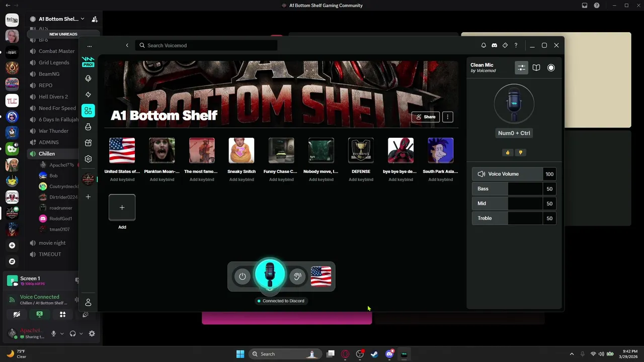
Task: Open Discover compass icon in Discord server list
Action: [x=12, y=261]
